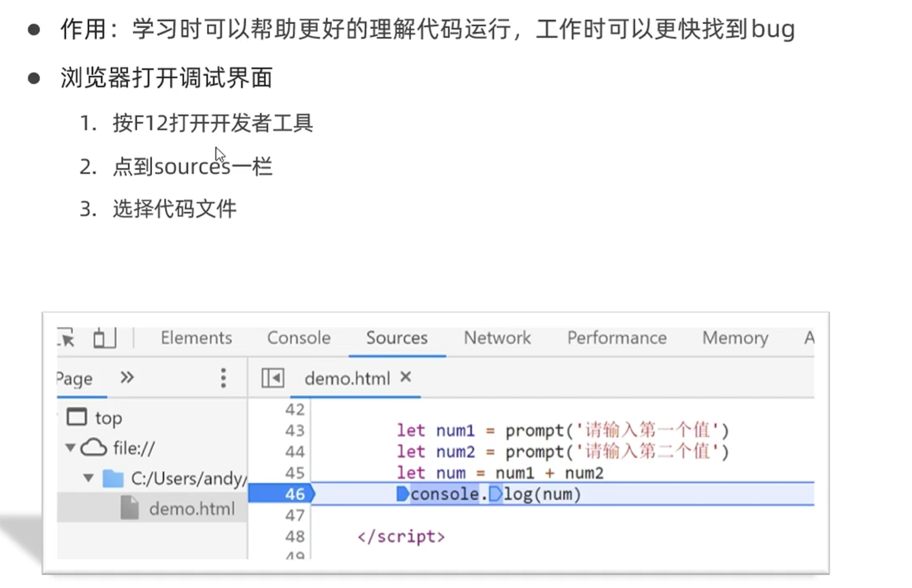Screen dimensions: 912x588
Task: Click the demo.html file icon
Action: coord(129,508)
